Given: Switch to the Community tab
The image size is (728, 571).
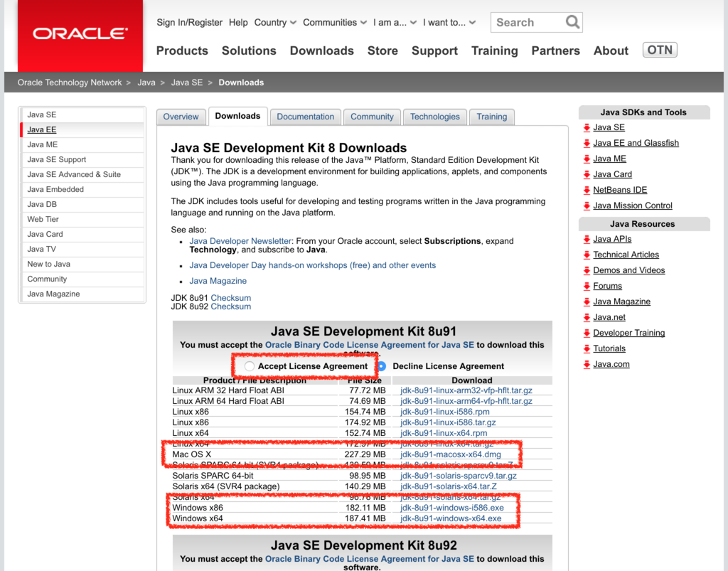Looking at the screenshot, I should pyautogui.click(x=372, y=117).
